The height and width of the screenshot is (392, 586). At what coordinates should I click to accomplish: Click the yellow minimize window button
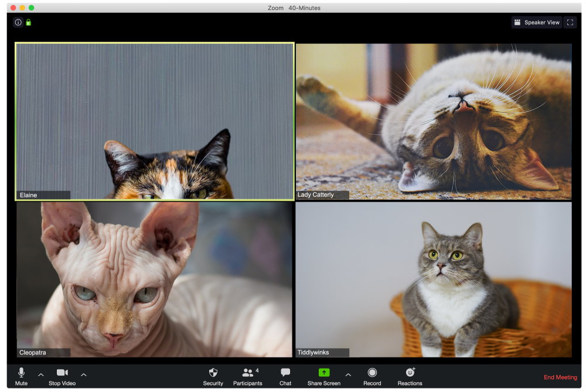(x=22, y=8)
